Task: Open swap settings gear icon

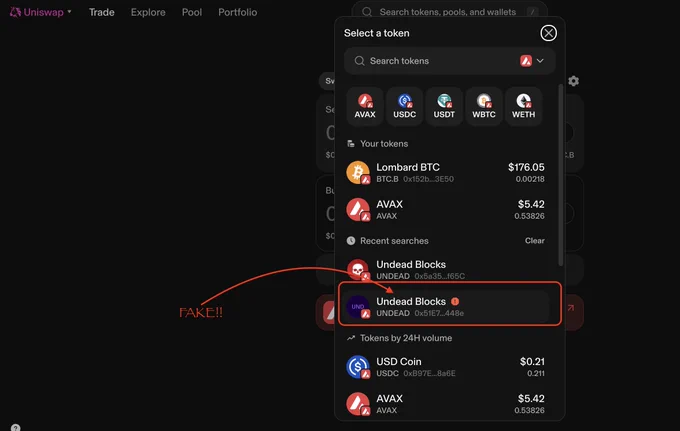Action: pos(573,81)
